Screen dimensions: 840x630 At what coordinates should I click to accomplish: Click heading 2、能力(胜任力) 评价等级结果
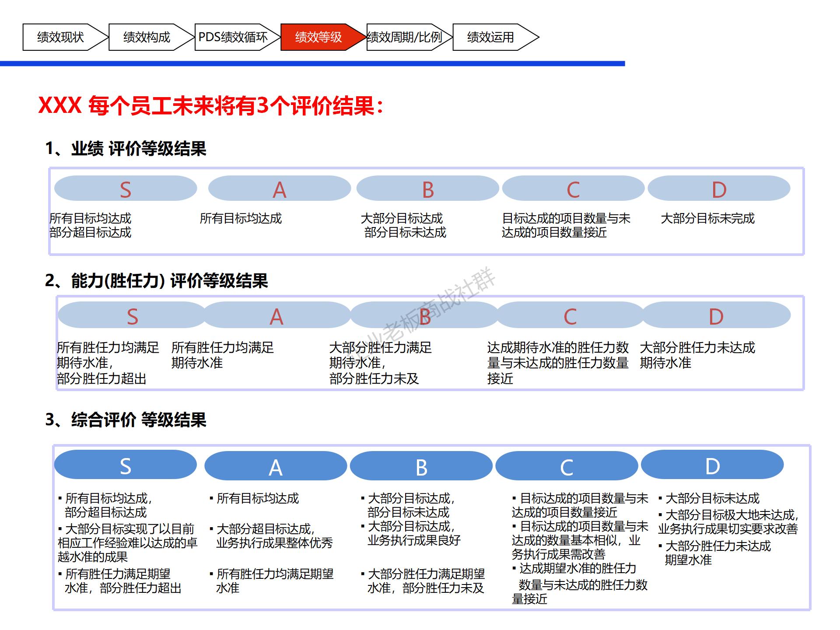[156, 281]
